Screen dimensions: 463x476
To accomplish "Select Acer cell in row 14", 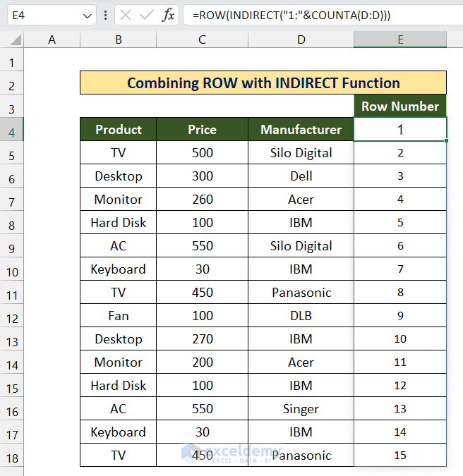I will coord(301,362).
